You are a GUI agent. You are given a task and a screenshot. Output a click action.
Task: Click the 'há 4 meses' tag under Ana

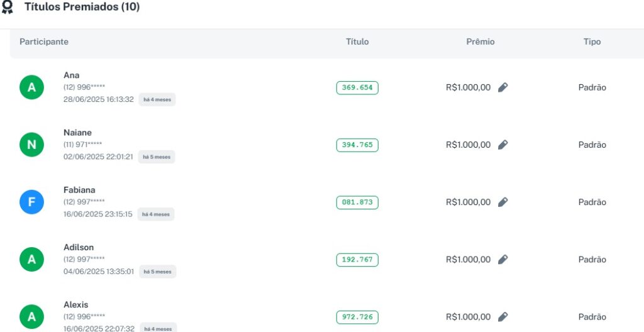tap(157, 99)
